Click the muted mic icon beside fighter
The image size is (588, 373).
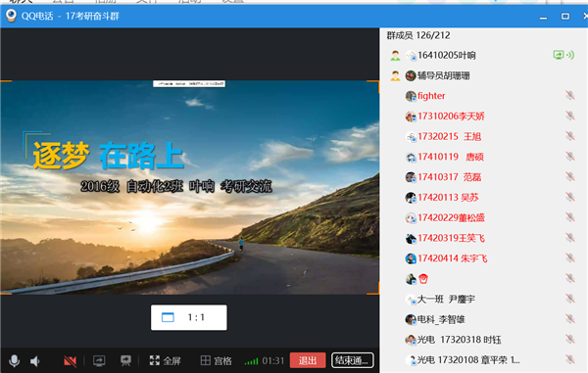pyautogui.click(x=570, y=96)
